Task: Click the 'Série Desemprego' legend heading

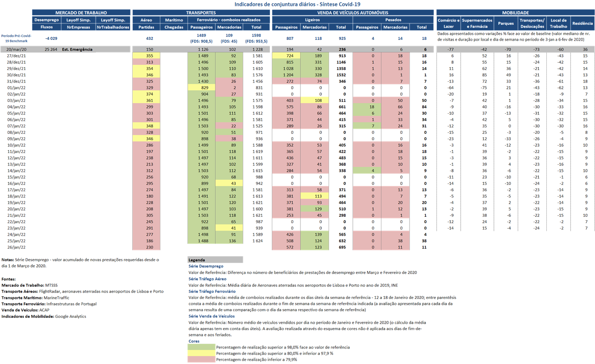Action: (206, 266)
